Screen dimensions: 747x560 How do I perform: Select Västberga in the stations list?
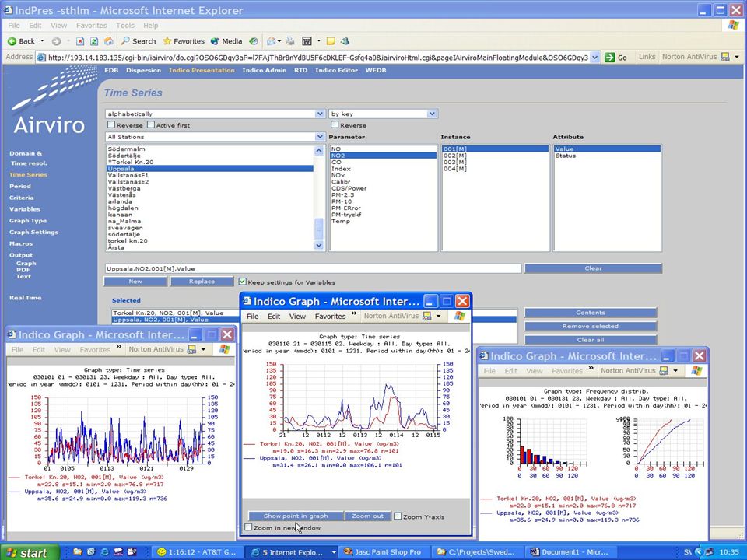pyautogui.click(x=209, y=188)
